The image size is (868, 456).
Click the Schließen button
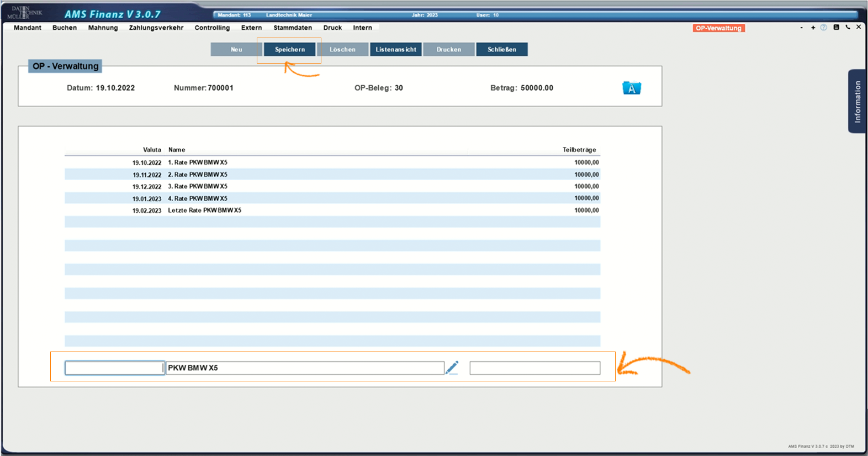tap(501, 49)
